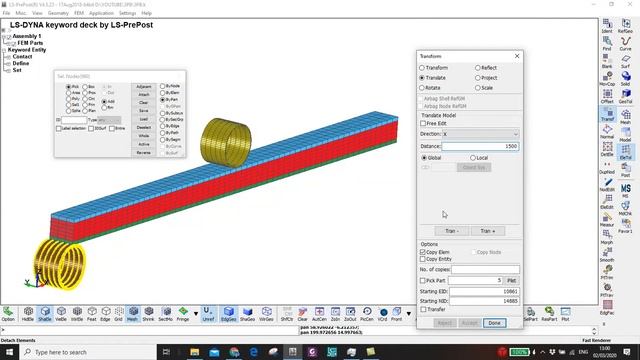
Task: Open the Smooth tool
Action: pos(607,254)
